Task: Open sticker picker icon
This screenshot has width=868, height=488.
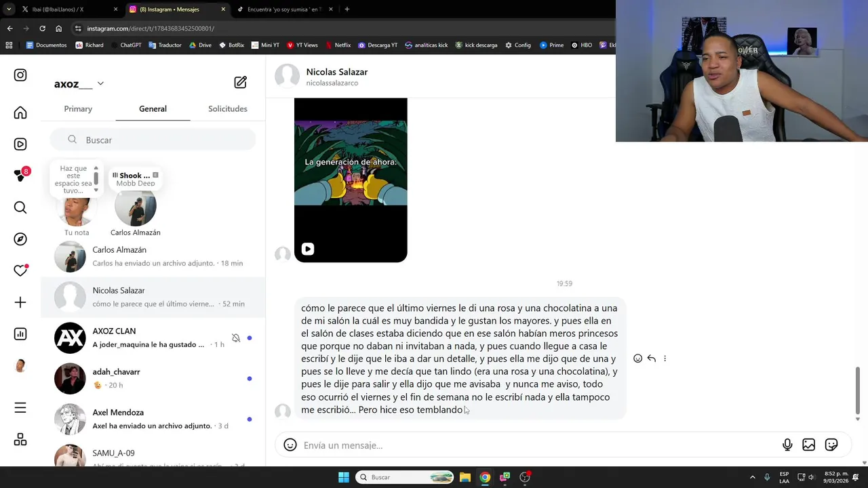Action: 831,445
